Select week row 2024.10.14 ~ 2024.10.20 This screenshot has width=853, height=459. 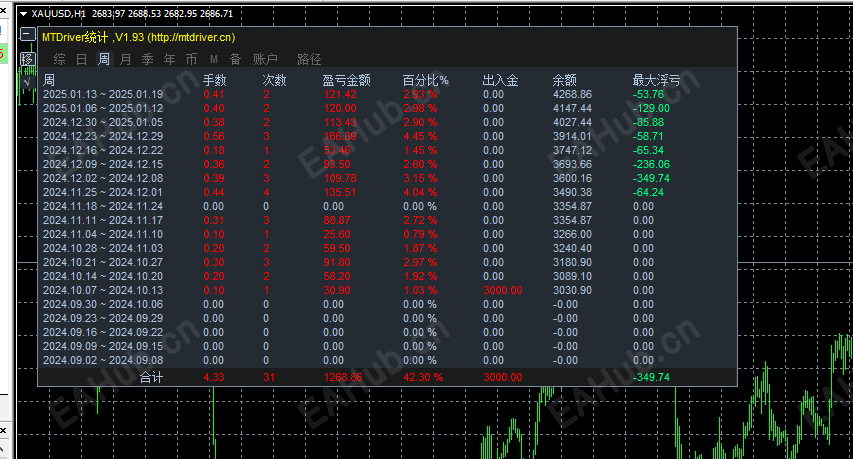[387, 276]
